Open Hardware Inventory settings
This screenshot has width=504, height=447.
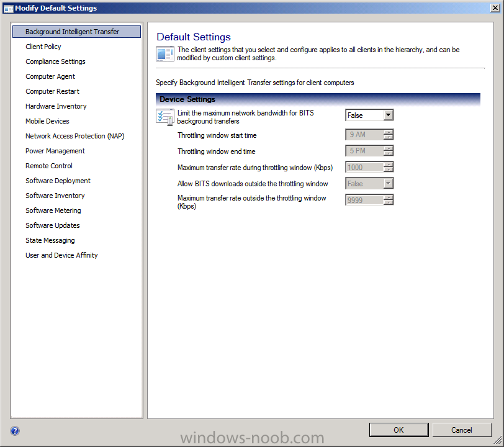(x=56, y=106)
